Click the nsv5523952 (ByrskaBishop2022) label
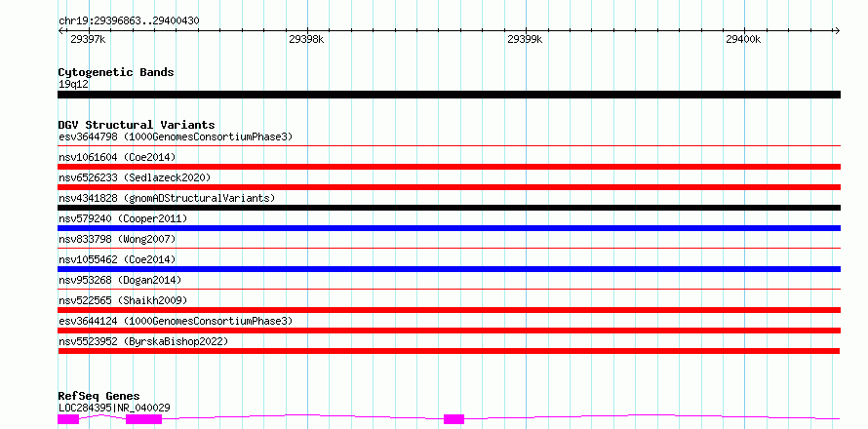This screenshot has height=429, width=868. click(143, 341)
